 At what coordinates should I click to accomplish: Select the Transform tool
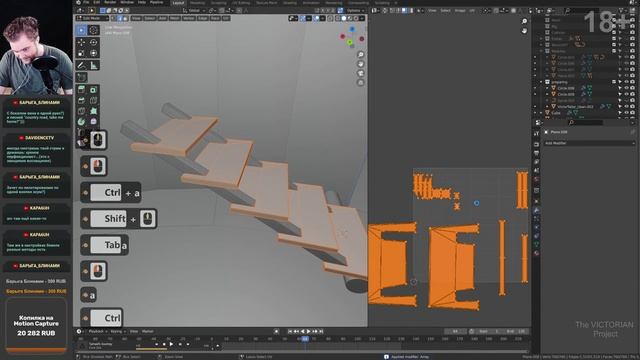[x=93, y=53]
